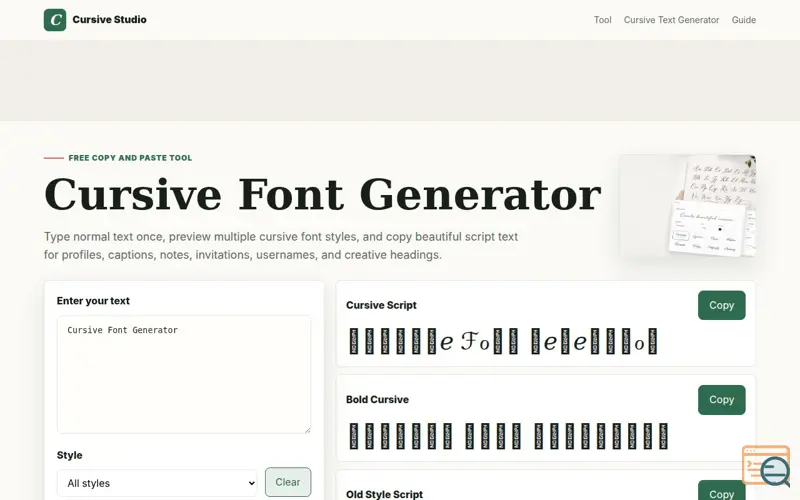Viewport: 800px width, 500px height.
Task: Grab the textarea resize handle
Action: (x=307, y=430)
